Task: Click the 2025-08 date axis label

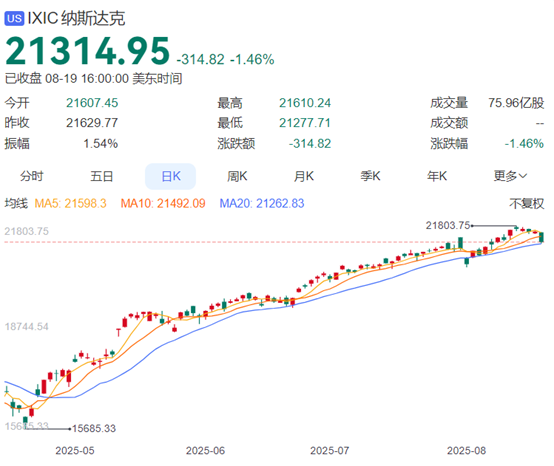Action: (x=466, y=450)
